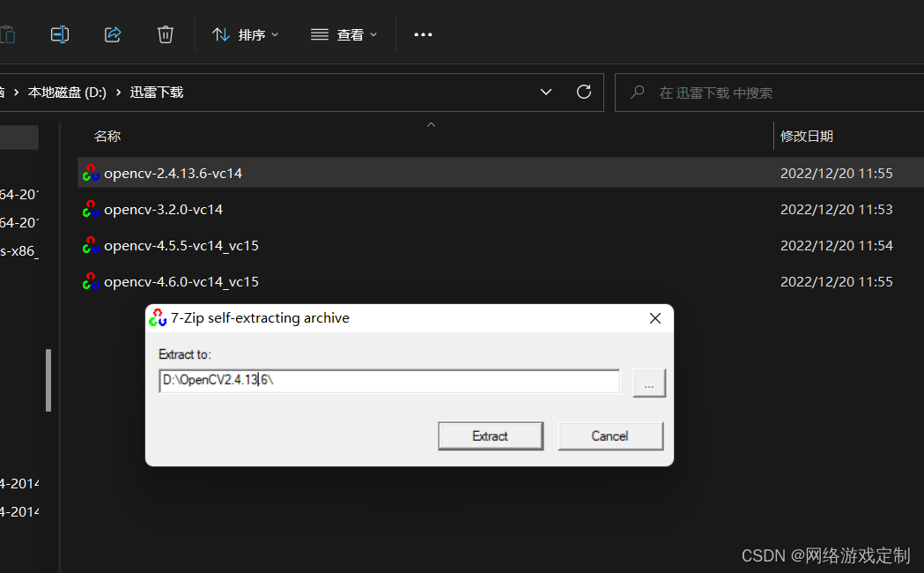Expand the address bar history dropdown
Screen dimensions: 924x573
point(546,92)
